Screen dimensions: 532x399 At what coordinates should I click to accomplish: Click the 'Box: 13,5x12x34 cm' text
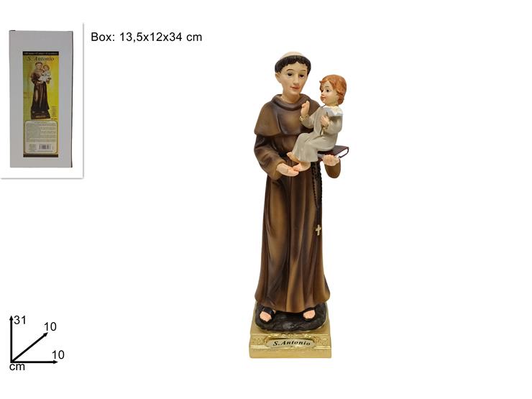point(147,37)
